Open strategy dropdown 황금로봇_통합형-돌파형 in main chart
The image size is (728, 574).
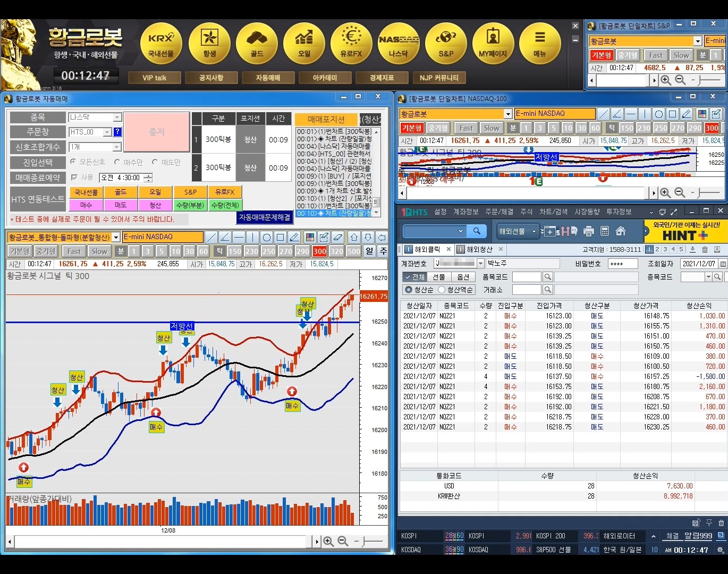[x=116, y=237]
